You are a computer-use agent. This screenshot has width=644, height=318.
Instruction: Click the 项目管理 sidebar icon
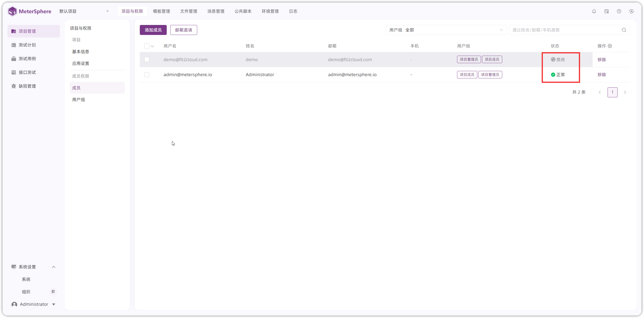(14, 31)
